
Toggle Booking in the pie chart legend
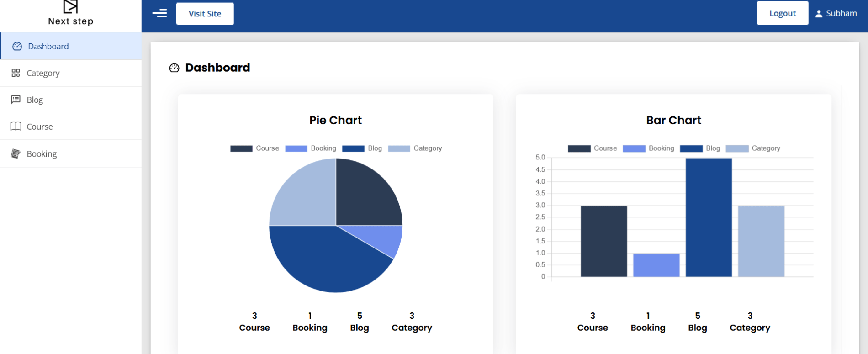[311, 148]
